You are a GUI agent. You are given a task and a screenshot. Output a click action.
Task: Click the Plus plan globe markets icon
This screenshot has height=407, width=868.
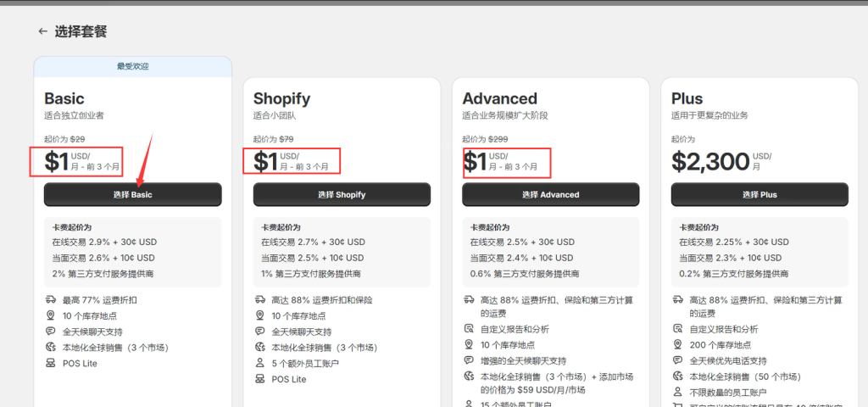[x=677, y=376]
